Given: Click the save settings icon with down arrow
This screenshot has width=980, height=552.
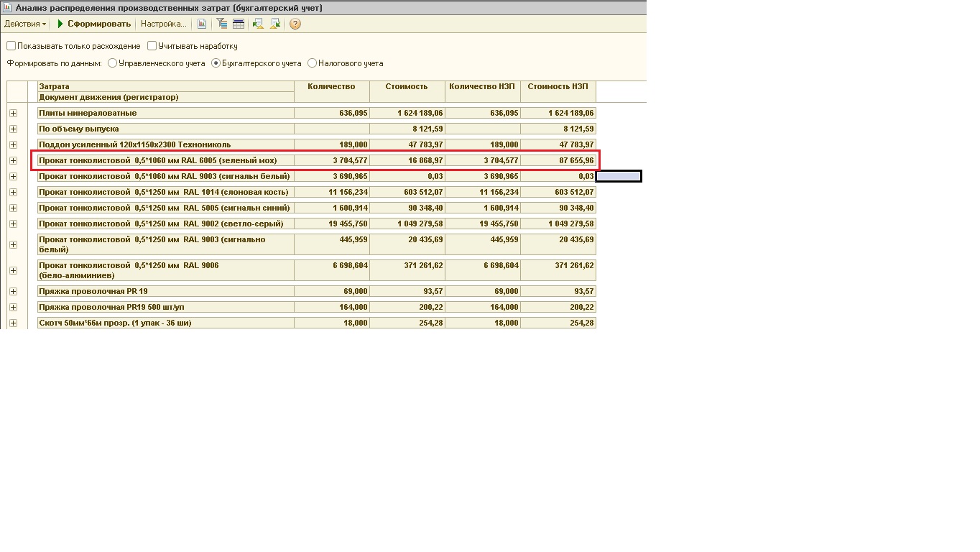Looking at the screenshot, I should coord(275,24).
